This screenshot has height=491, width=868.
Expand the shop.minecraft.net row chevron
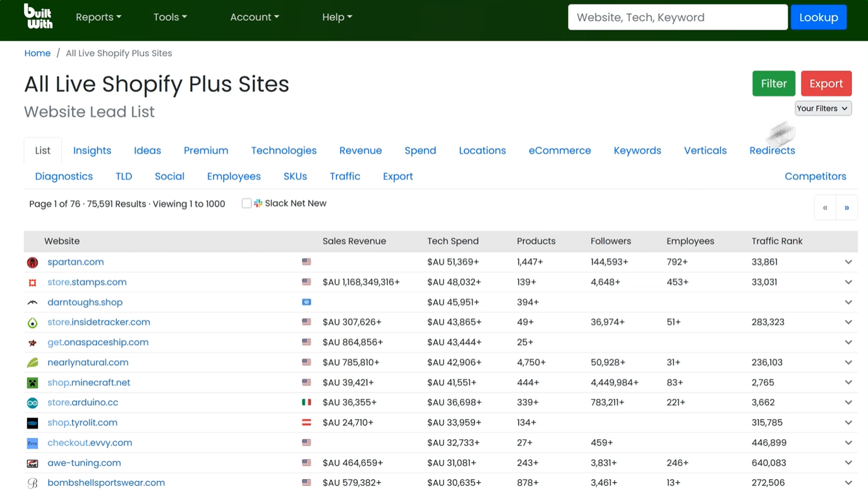click(848, 382)
